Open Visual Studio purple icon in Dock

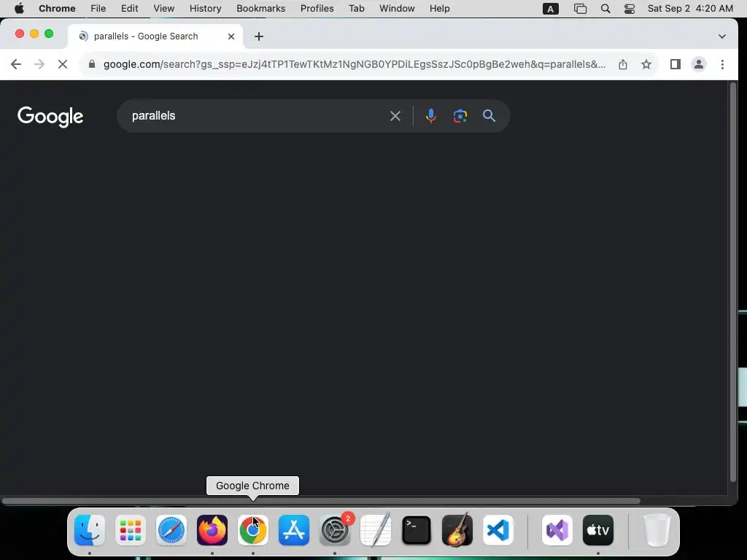coord(557,529)
